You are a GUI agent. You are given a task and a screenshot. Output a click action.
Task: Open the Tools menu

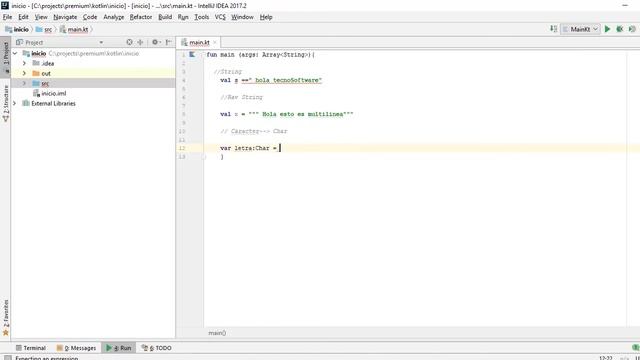coord(202,17)
